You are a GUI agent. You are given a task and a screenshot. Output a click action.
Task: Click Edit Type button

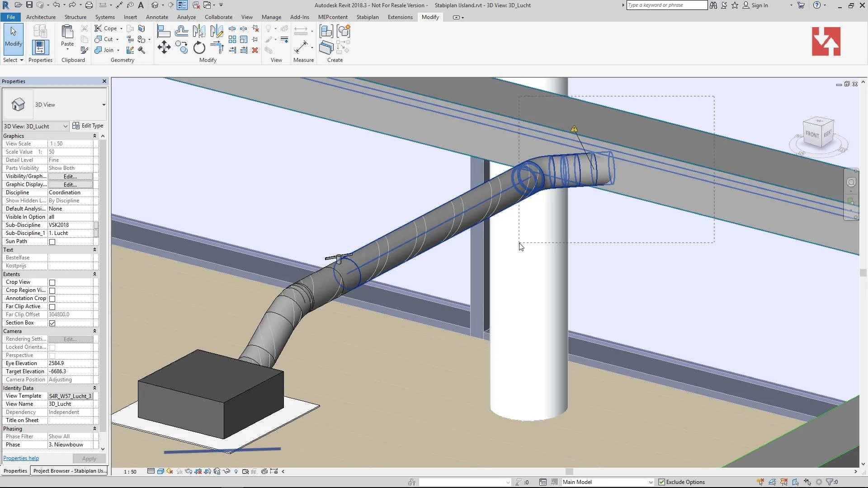tap(88, 126)
